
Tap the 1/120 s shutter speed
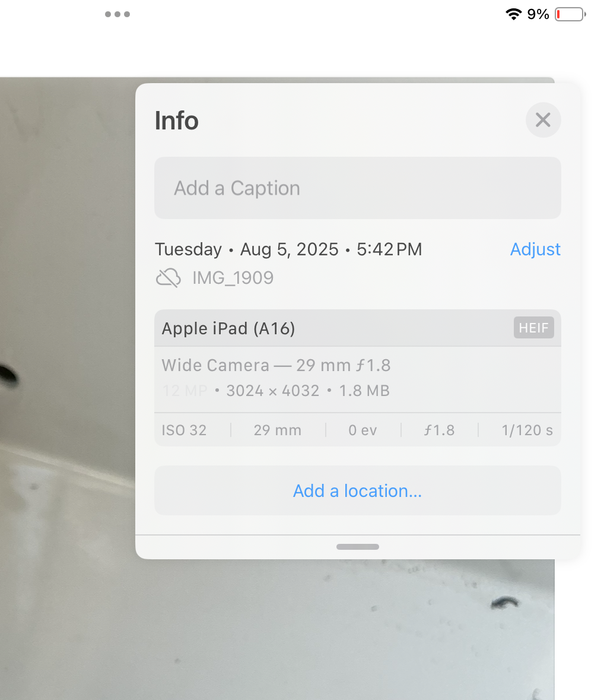click(527, 430)
